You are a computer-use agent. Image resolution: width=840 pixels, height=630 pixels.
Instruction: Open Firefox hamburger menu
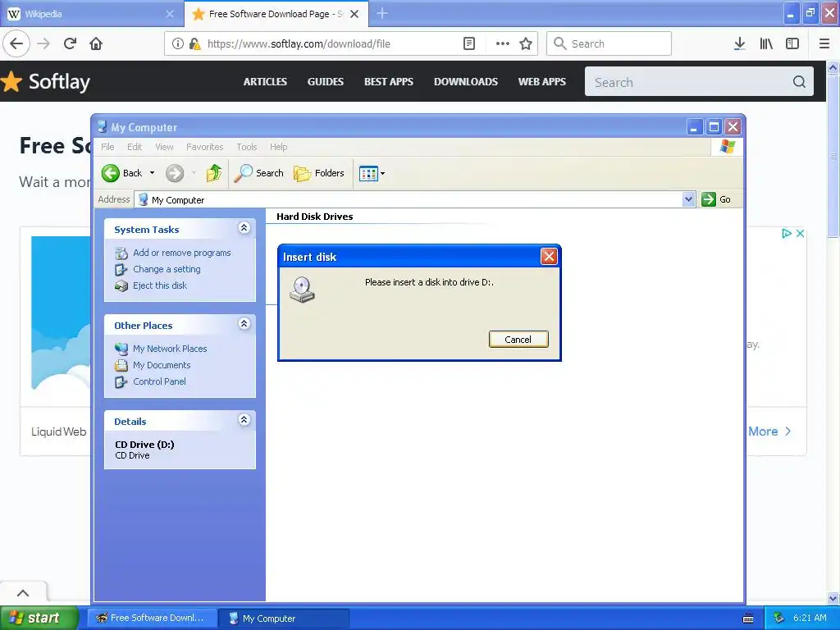click(x=824, y=43)
